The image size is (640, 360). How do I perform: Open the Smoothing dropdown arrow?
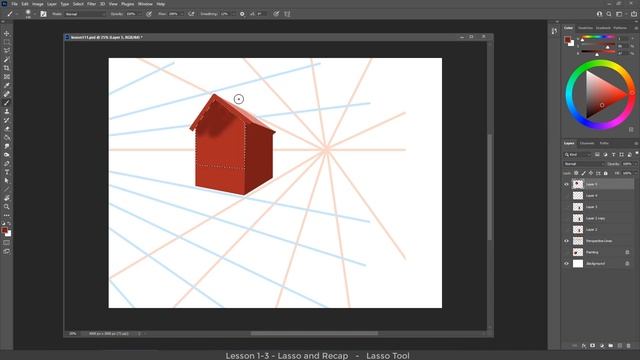[x=233, y=14]
